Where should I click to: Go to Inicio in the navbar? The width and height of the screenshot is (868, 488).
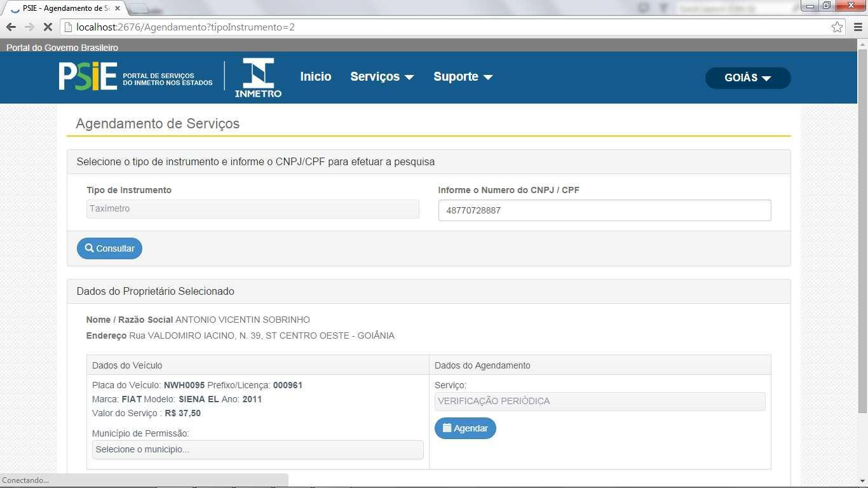316,76
